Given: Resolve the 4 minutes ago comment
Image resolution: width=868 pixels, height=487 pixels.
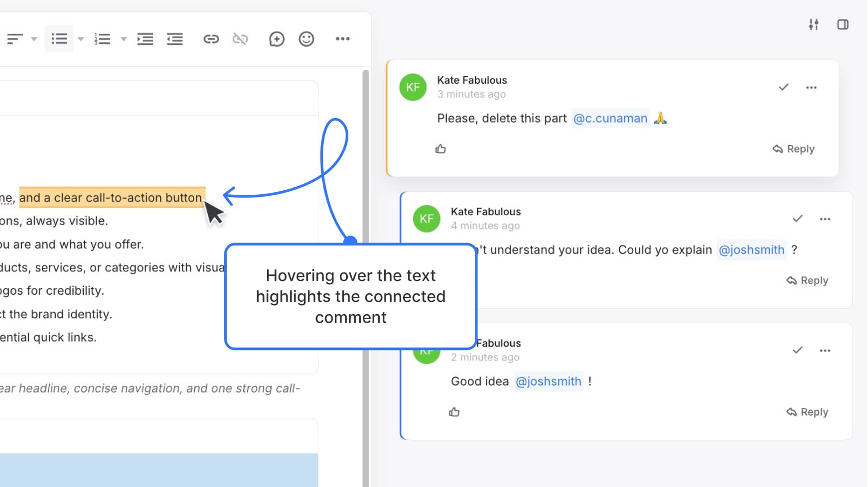Looking at the screenshot, I should (798, 219).
